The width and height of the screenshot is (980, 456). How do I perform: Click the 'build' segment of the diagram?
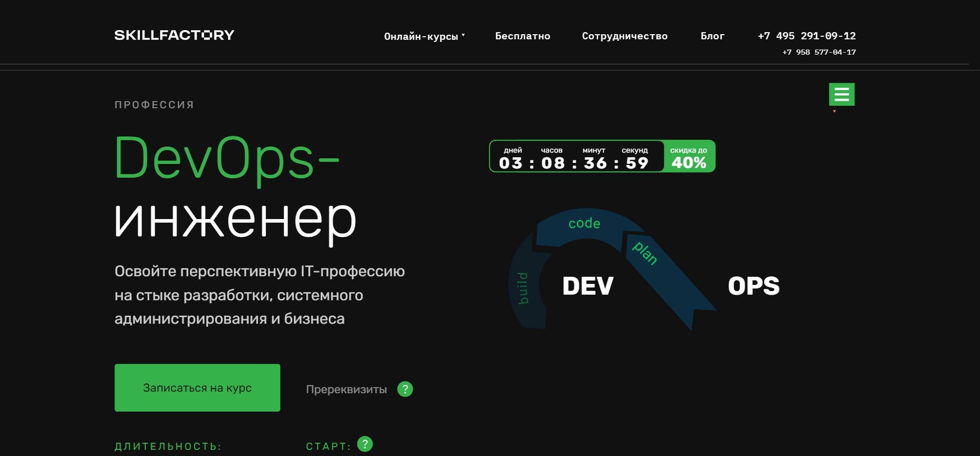(x=523, y=289)
